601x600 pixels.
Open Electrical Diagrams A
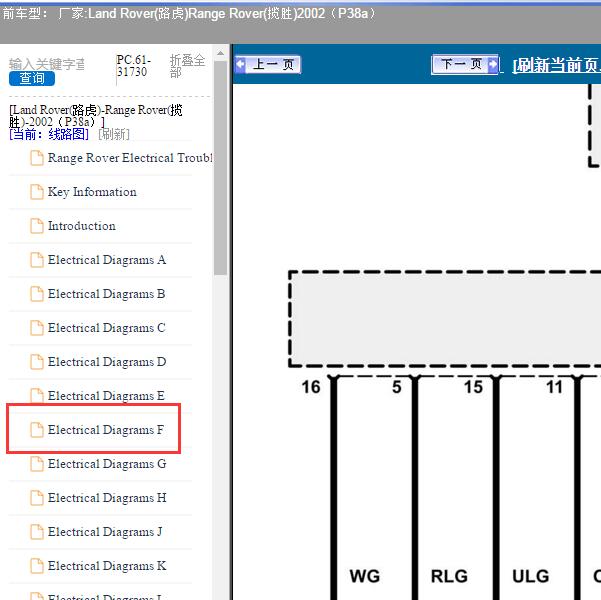[107, 260]
